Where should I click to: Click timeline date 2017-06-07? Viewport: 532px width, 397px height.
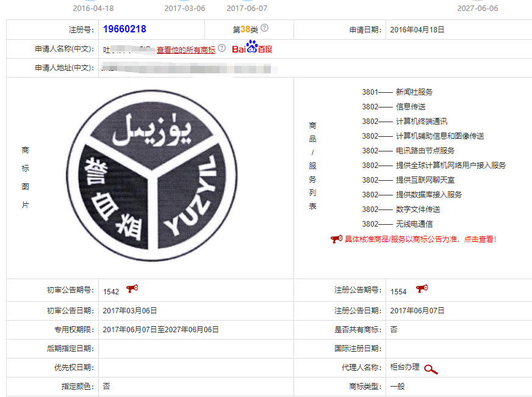click(247, 8)
